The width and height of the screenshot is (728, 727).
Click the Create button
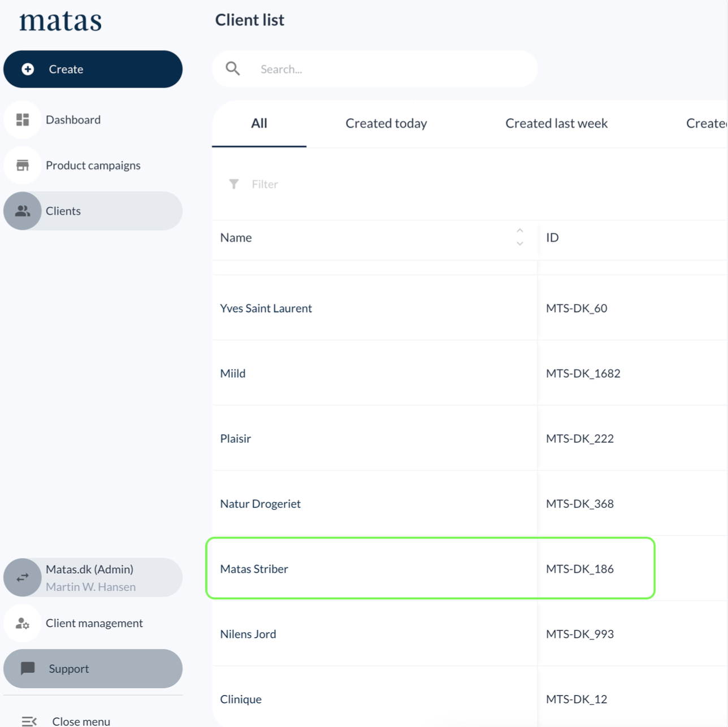coord(93,69)
